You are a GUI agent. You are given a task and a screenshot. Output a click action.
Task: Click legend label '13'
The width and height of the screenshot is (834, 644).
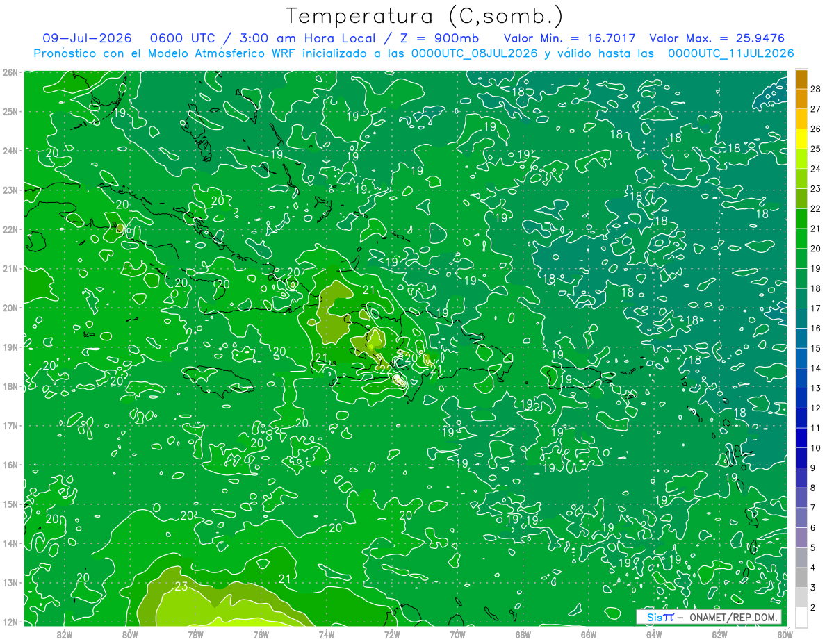pyautogui.click(x=815, y=388)
